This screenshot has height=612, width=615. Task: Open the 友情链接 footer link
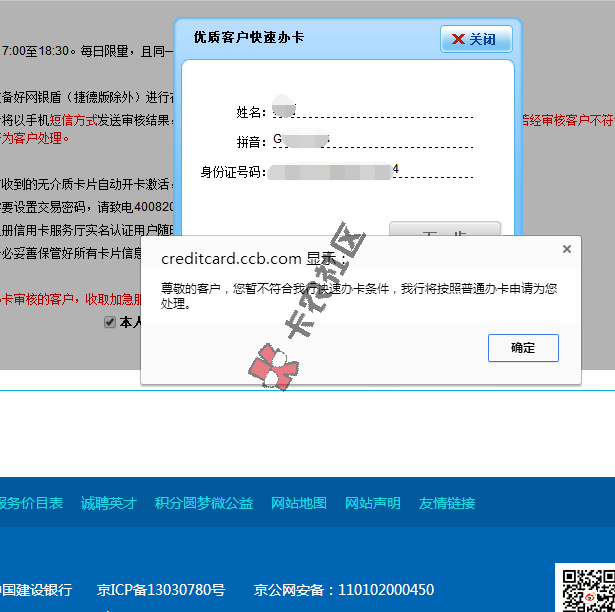click(447, 503)
